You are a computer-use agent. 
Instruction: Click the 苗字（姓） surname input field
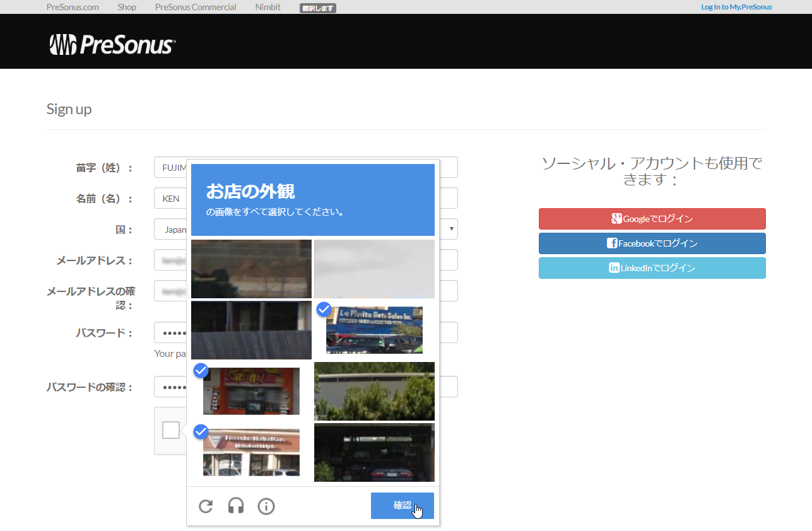pyautogui.click(x=306, y=167)
